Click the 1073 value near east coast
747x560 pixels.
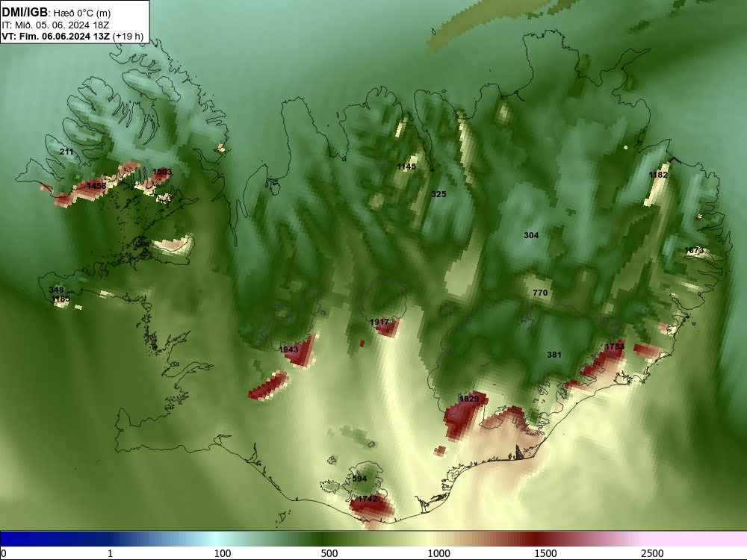point(694,250)
